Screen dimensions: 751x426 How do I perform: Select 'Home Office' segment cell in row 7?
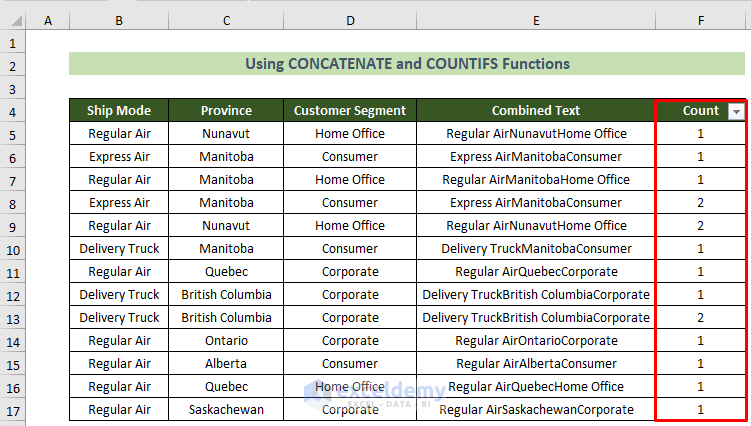coord(350,179)
